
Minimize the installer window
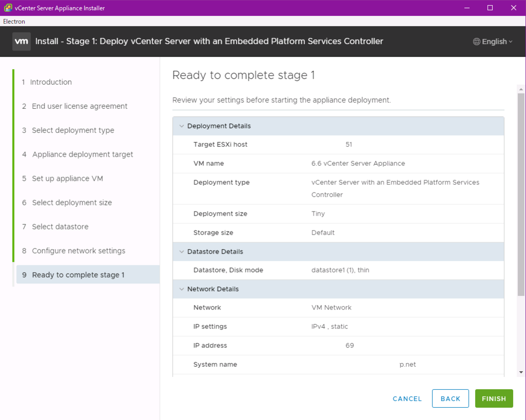click(466, 8)
